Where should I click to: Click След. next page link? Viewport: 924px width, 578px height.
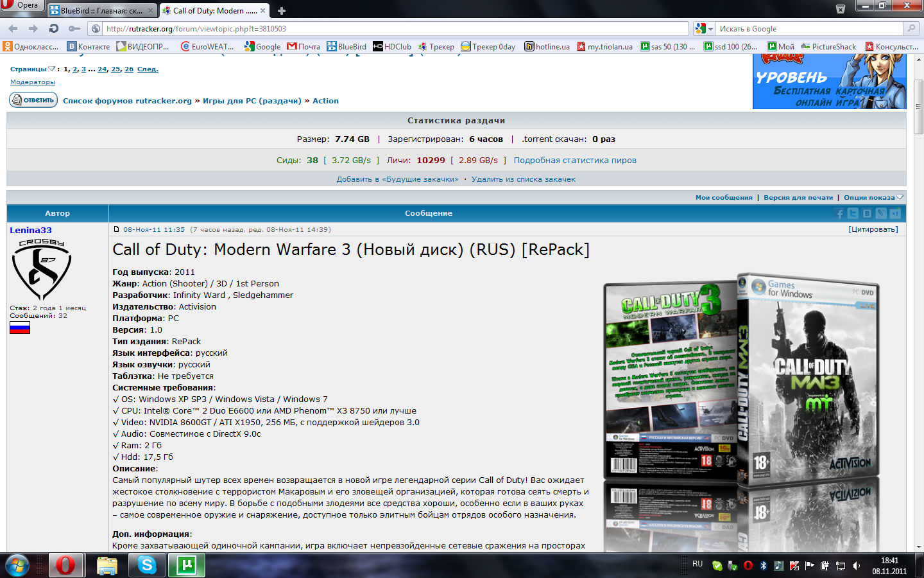(x=148, y=69)
